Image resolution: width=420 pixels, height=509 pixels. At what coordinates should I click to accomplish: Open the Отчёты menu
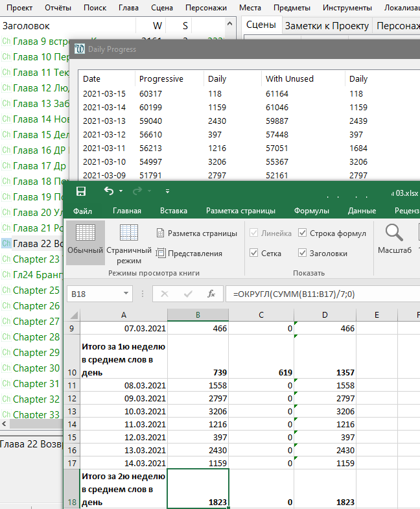pyautogui.click(x=58, y=8)
